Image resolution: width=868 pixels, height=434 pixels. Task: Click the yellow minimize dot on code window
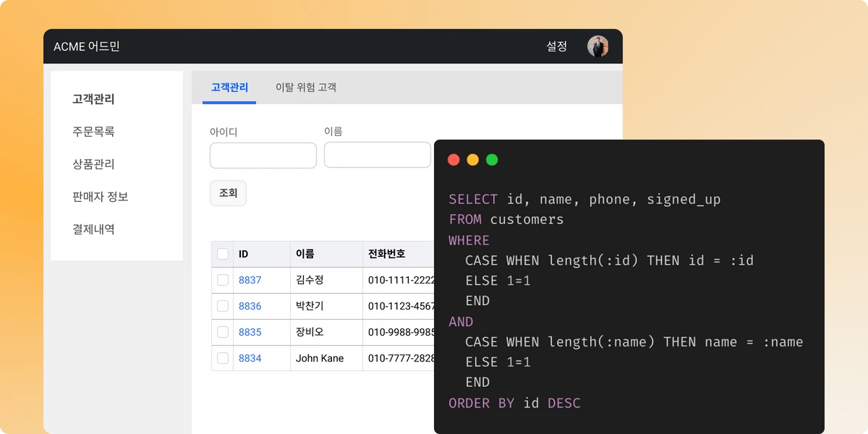pyautogui.click(x=472, y=160)
